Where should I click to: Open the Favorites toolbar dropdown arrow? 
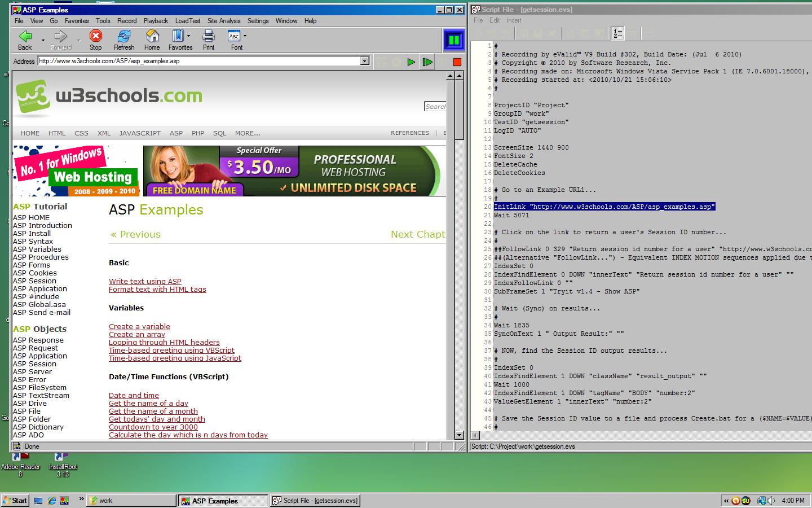[188, 36]
